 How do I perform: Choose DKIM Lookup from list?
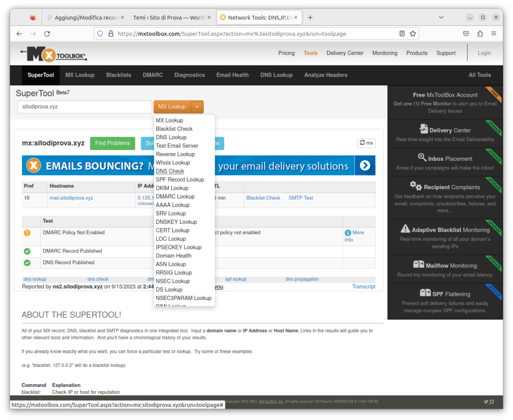coord(172,188)
